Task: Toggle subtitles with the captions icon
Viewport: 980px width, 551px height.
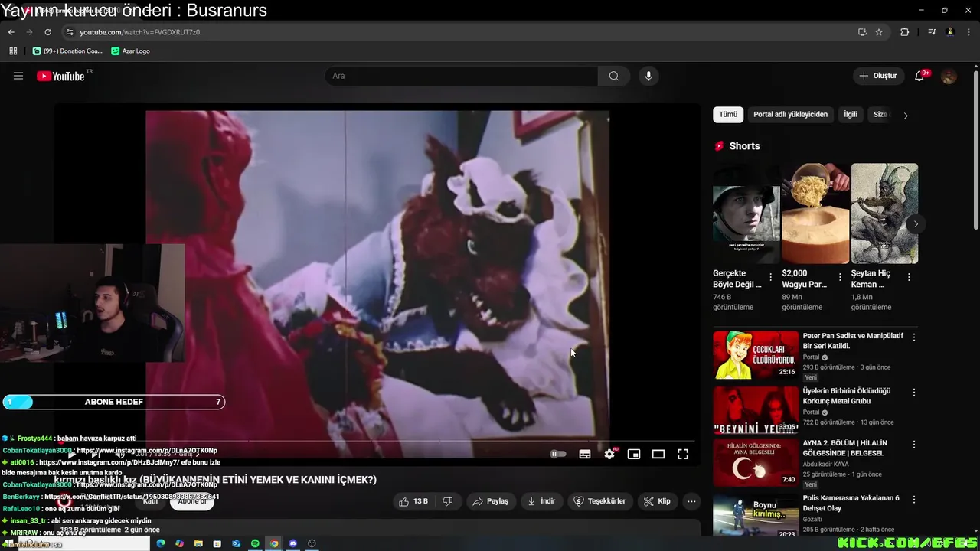Action: pyautogui.click(x=585, y=454)
